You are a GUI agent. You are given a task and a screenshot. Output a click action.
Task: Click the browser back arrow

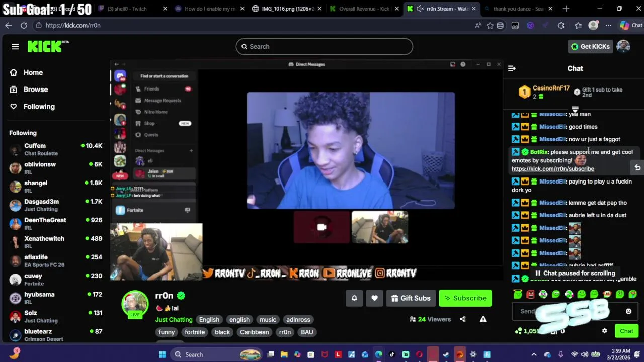click(x=9, y=25)
